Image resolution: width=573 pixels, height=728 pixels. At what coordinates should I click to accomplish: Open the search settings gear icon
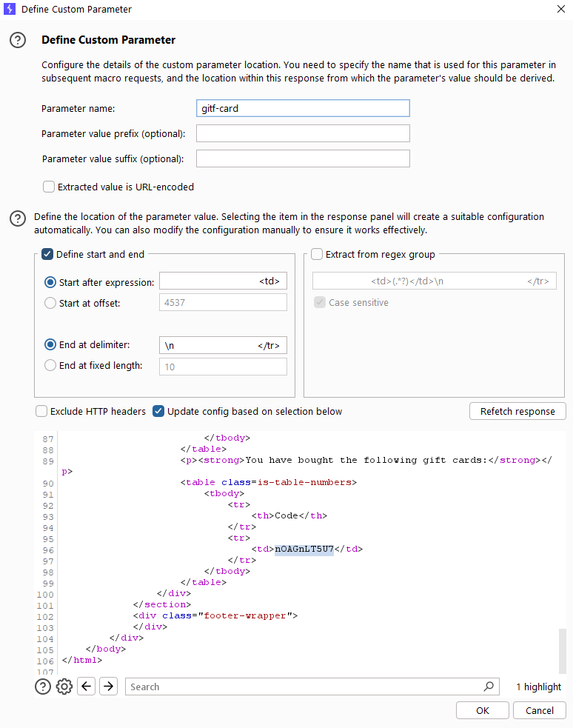(x=64, y=687)
